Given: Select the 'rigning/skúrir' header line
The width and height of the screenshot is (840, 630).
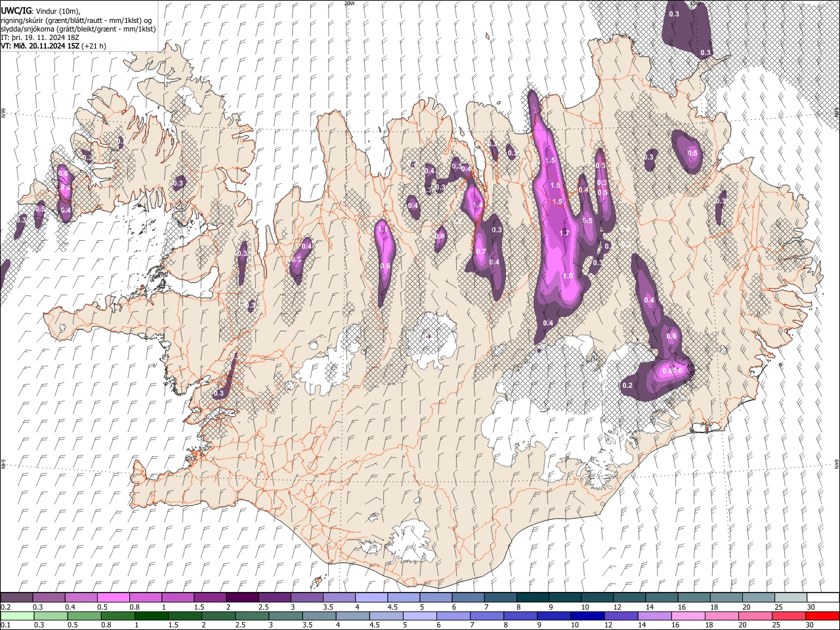Looking at the screenshot, I should [x=76, y=20].
